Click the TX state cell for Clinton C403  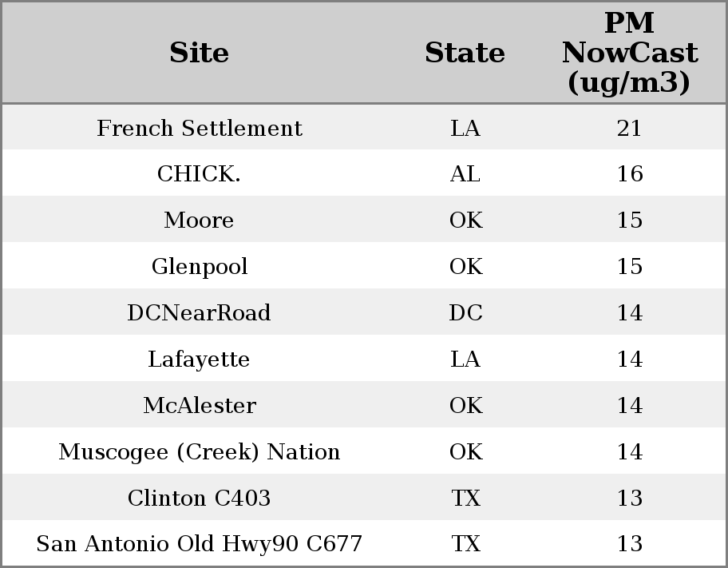(x=465, y=498)
